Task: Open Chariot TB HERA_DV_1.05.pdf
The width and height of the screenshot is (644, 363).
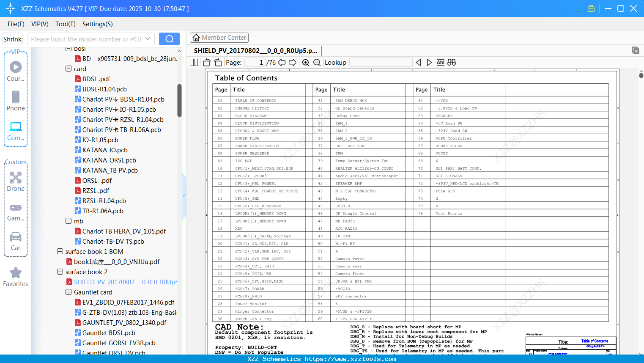Action: tap(120, 231)
